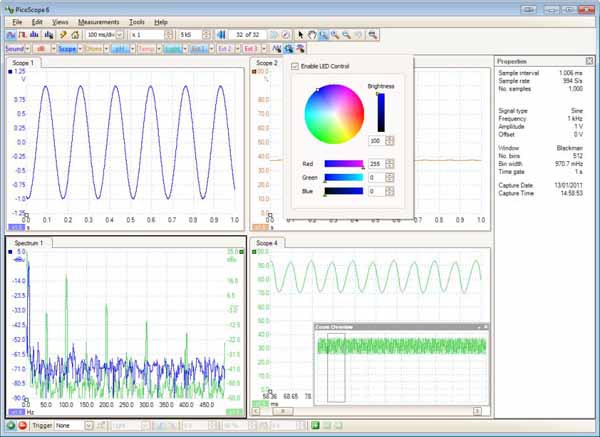
Task: Click the LED control icon in channel toolbar
Action: pyautogui.click(x=289, y=49)
